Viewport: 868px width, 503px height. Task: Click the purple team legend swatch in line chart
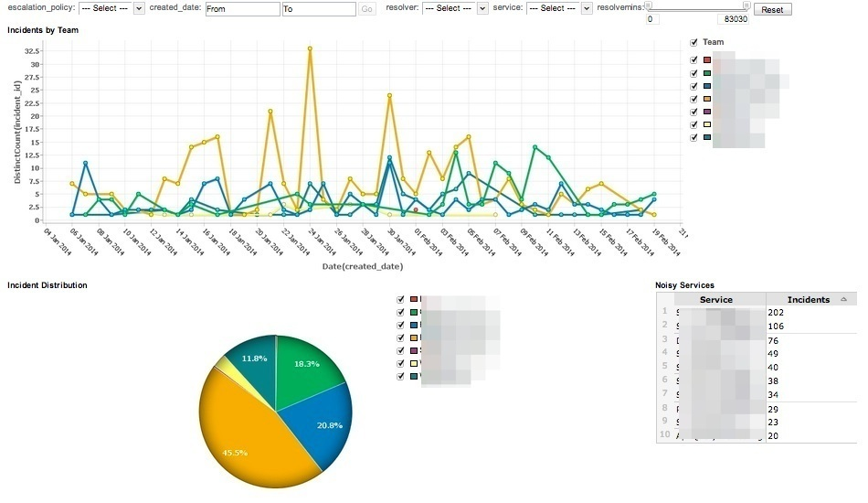[706, 112]
